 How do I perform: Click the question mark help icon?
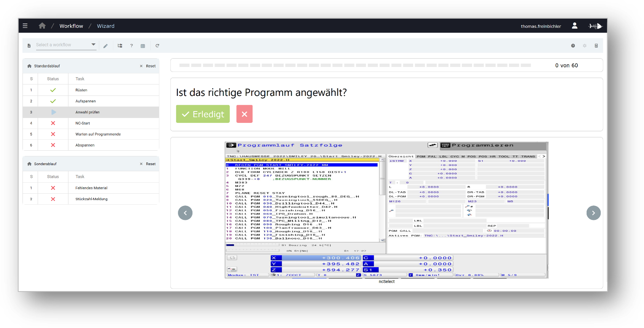point(132,46)
